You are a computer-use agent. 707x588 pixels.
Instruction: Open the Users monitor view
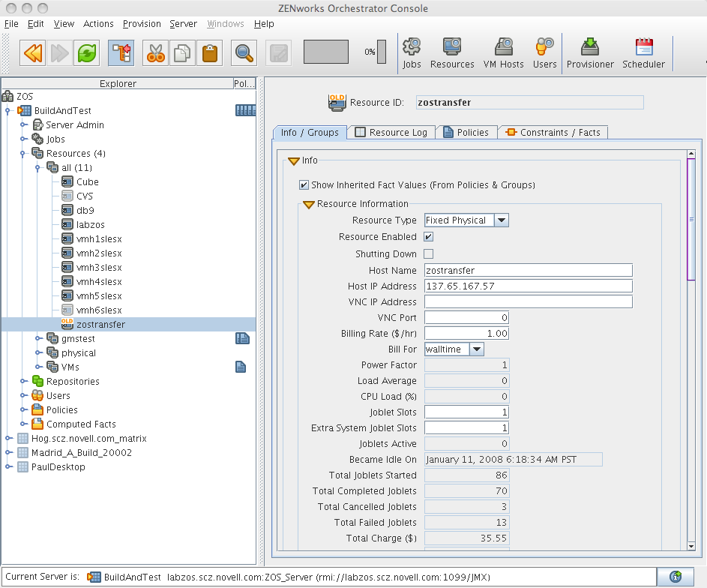click(544, 53)
